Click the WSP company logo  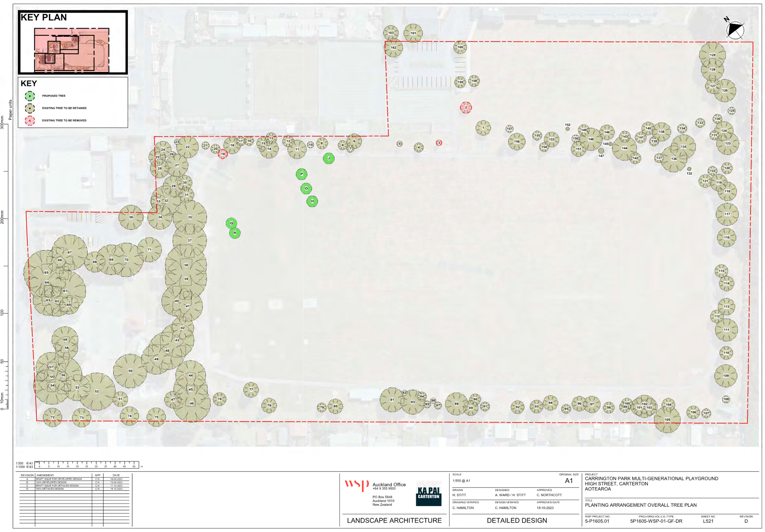[x=356, y=485]
